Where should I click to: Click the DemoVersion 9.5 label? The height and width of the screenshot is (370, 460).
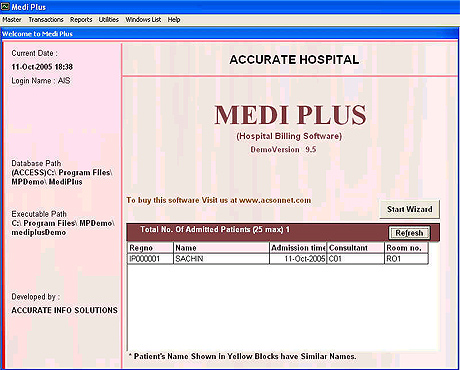point(283,149)
